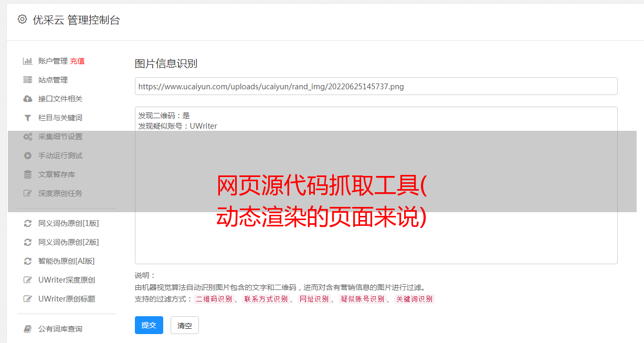Viewport: 644px width, 343px height.
Task: Click the 二维码识别 tag
Action: pos(214,299)
